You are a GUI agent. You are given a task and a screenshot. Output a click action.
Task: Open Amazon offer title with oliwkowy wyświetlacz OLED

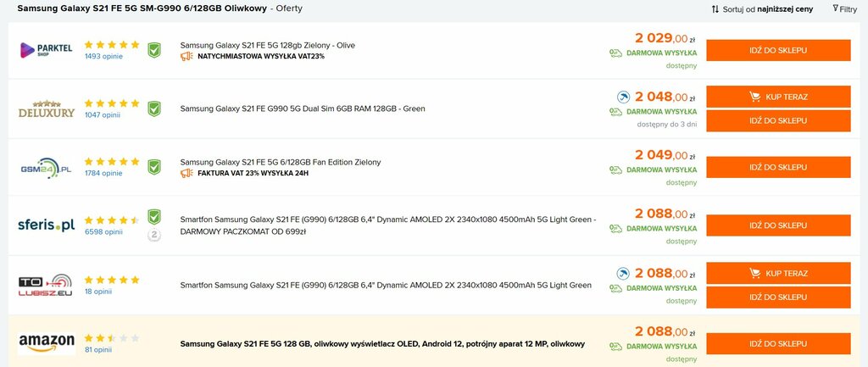coord(382,344)
